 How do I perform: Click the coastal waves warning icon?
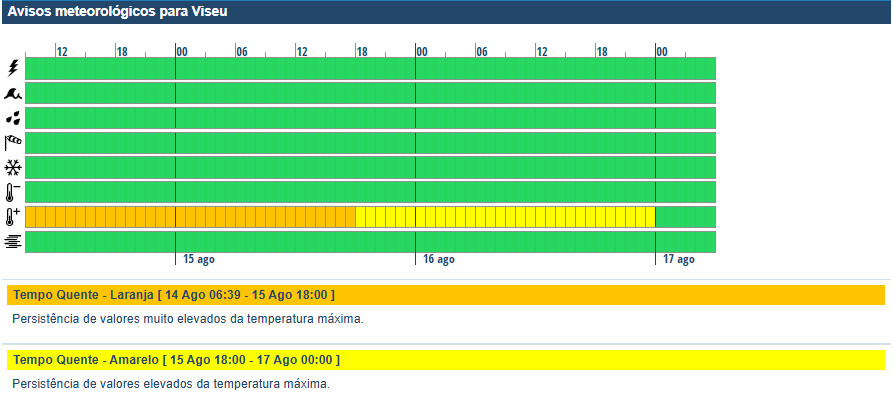(13, 93)
